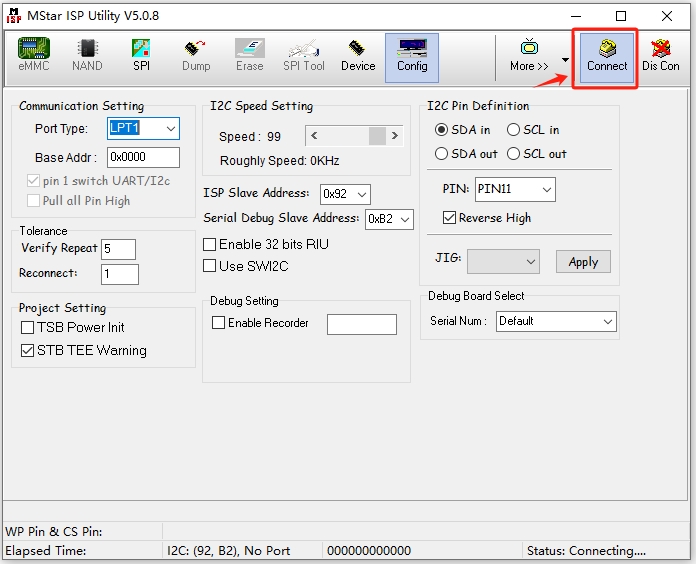The width and height of the screenshot is (696, 564).
Task: Minimize the MStar ISP Utility window
Action: (x=576, y=16)
